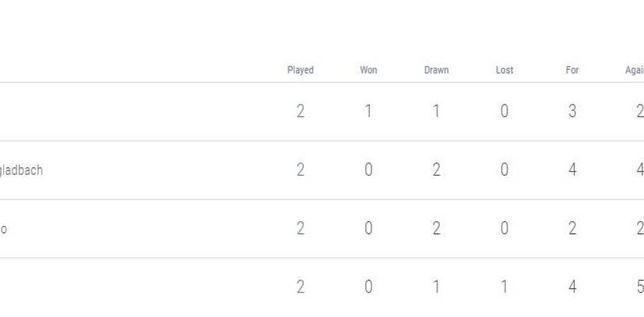Sort by the Won column header
Viewport: 644px width, 317px height.
[x=368, y=70]
